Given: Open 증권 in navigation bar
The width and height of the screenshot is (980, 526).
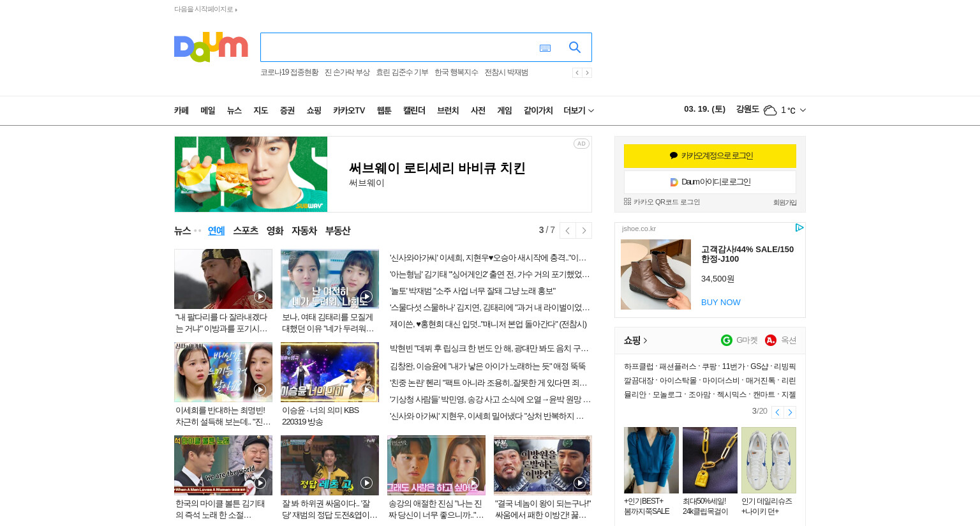Looking at the screenshot, I should pyautogui.click(x=287, y=110).
